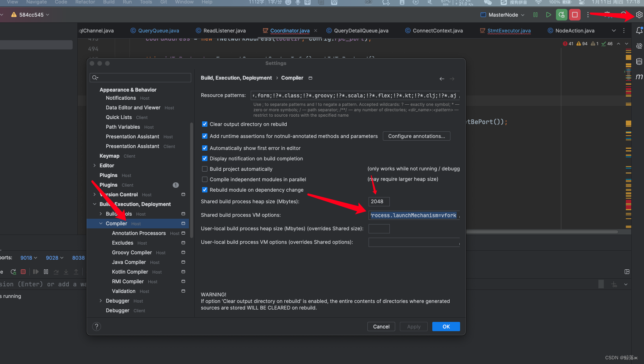Open Settings help question mark button
644x364 pixels.
point(97,327)
